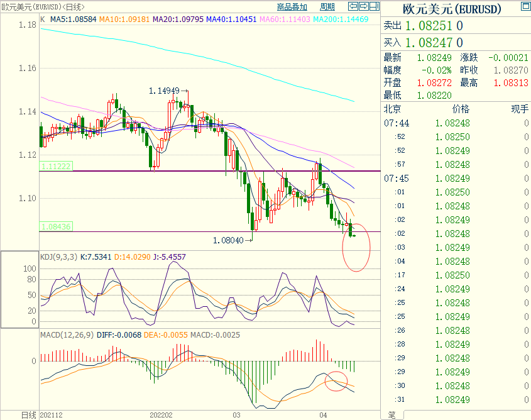Click the MA40:1.10451 indicator label
Screen dimensions: 531x420
tap(231, 19)
